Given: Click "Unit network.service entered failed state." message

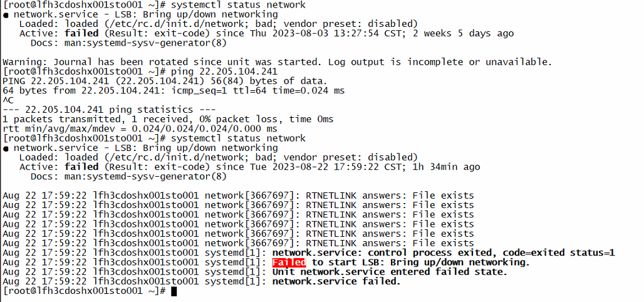Looking at the screenshot, I should pyautogui.click(x=389, y=272).
